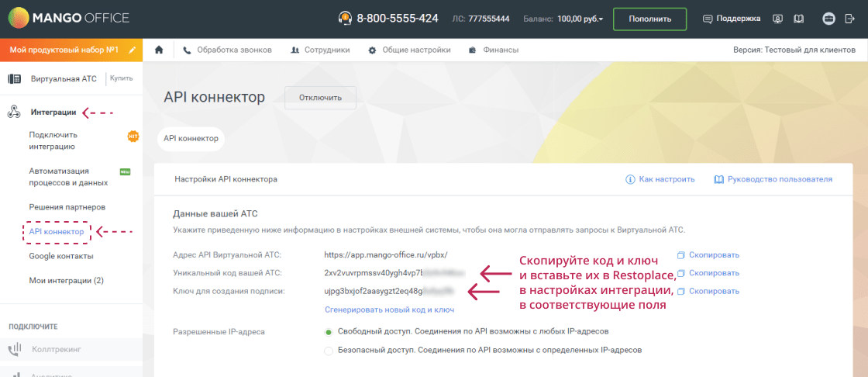Click the info icon beside Как настроить
This screenshot has width=868, height=377.
629,179
